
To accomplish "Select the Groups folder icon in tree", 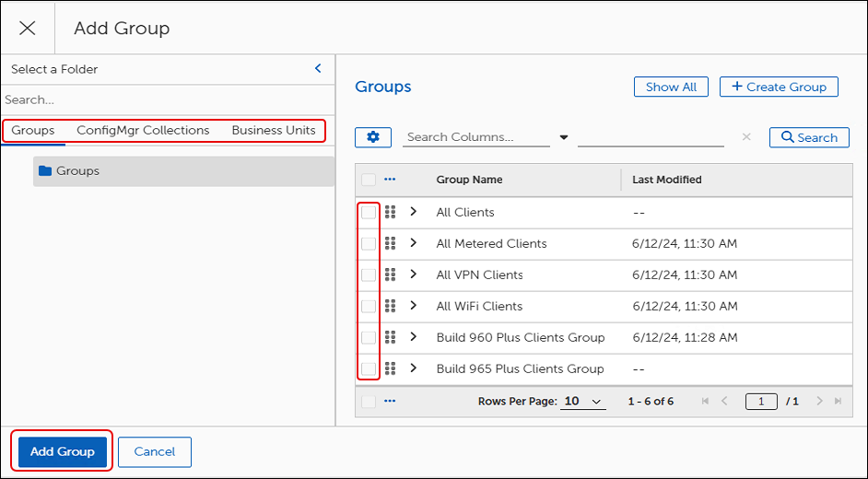I will [45, 171].
